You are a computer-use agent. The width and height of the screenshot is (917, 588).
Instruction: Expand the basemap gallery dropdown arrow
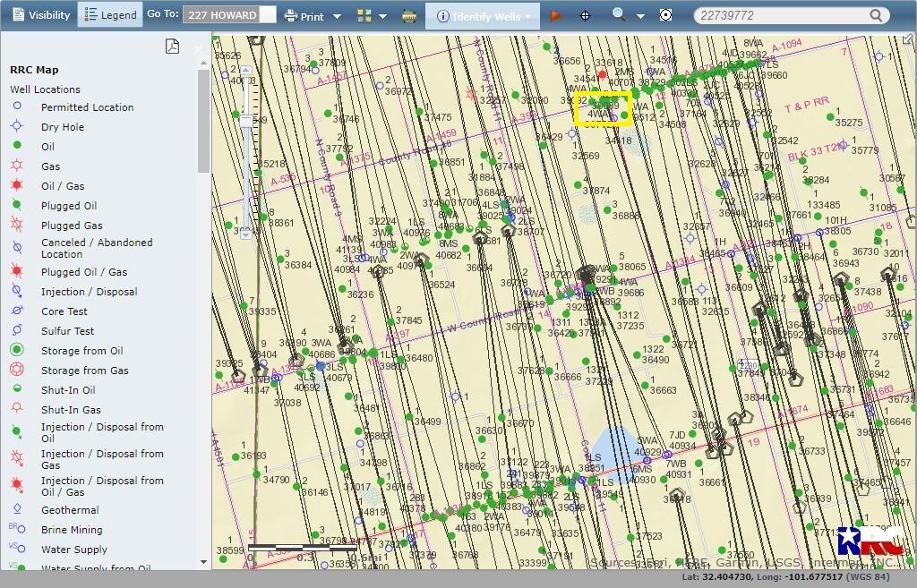tap(382, 16)
